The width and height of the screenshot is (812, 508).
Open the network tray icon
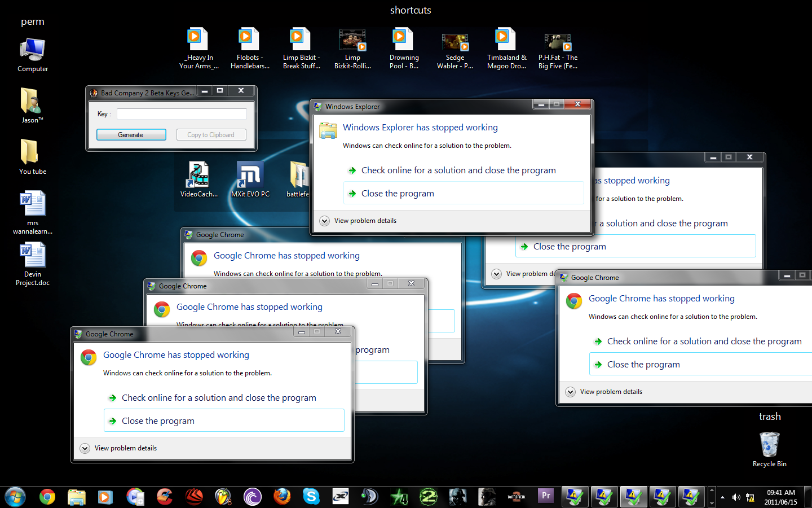pyautogui.click(x=750, y=497)
